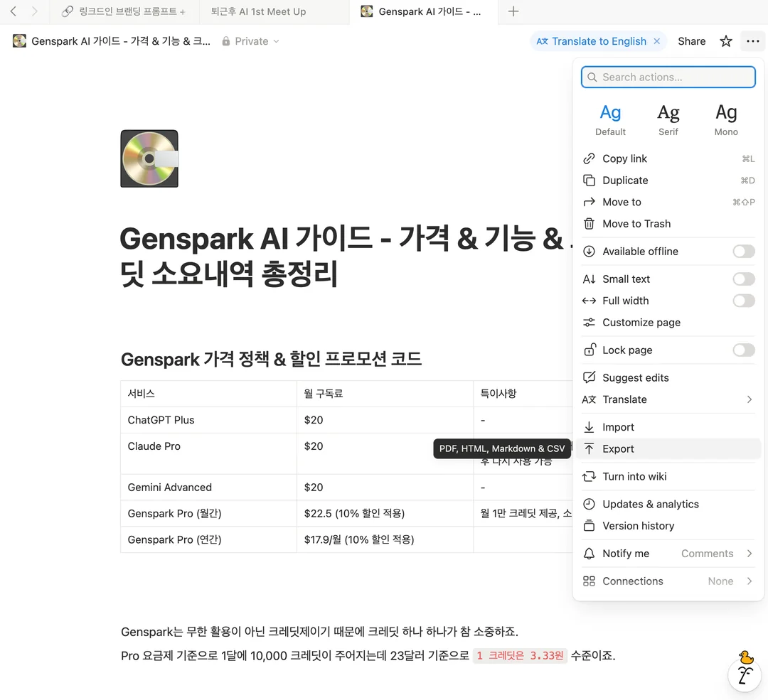768x700 pixels.
Task: Click the Import option
Action: [668, 427]
